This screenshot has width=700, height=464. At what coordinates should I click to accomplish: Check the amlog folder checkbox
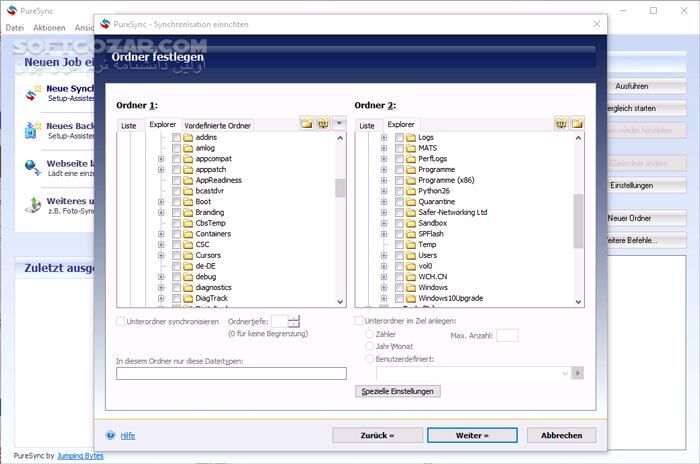pyautogui.click(x=176, y=148)
